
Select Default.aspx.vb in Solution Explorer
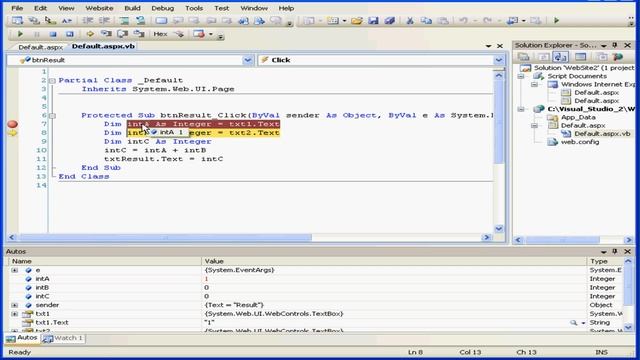pos(602,133)
